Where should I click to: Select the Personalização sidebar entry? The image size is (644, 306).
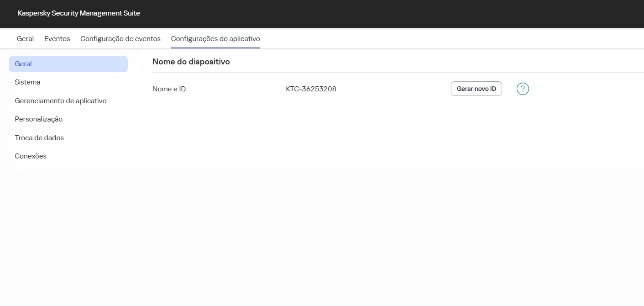click(x=38, y=119)
